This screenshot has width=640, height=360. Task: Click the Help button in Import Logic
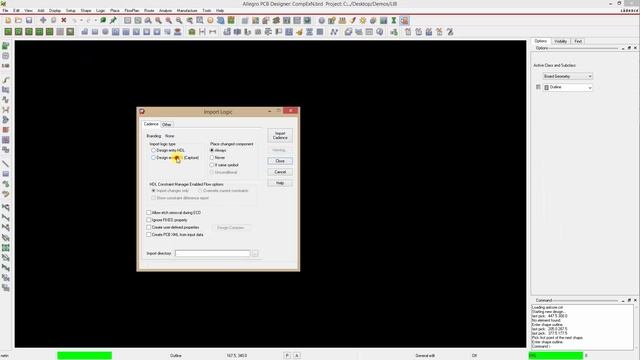pos(280,183)
